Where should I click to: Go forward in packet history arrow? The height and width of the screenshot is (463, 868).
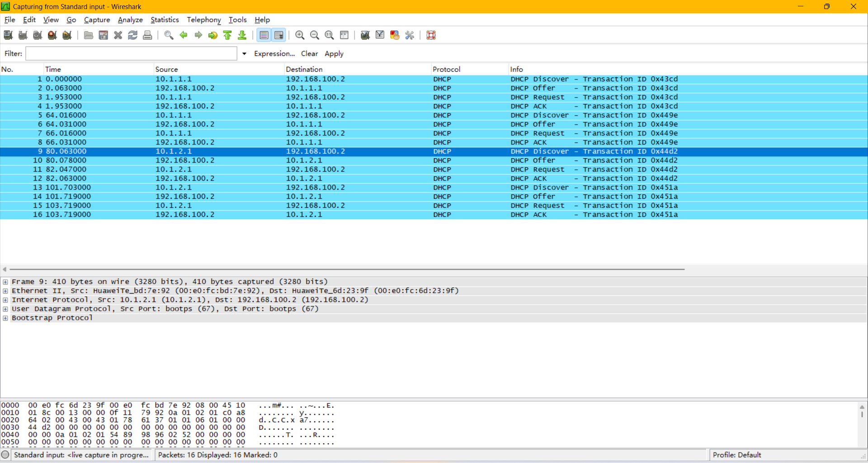coord(198,35)
